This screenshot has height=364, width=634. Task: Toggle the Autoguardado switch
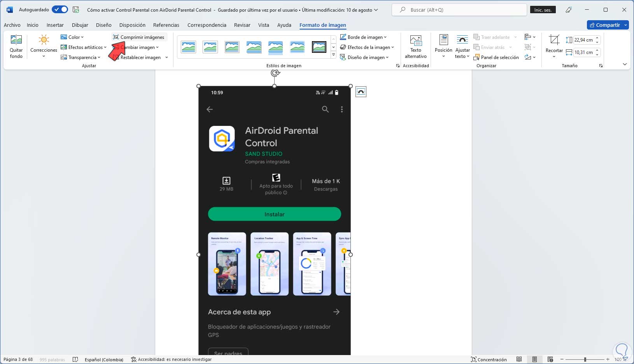pyautogui.click(x=60, y=10)
